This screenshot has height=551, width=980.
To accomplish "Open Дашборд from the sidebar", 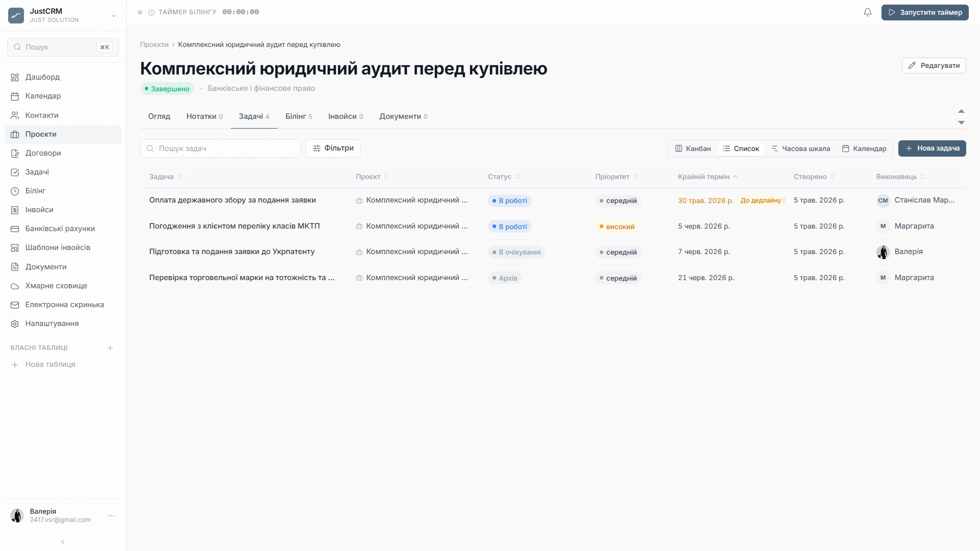I will (x=63, y=77).
